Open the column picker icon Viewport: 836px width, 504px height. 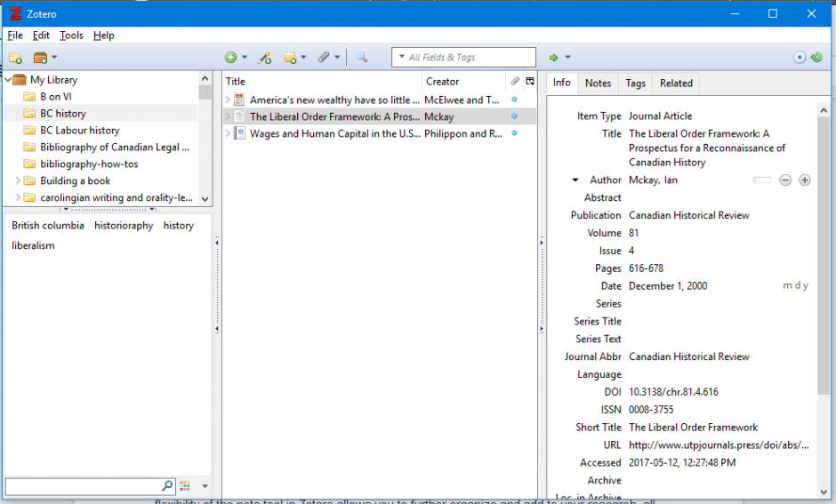click(530, 81)
